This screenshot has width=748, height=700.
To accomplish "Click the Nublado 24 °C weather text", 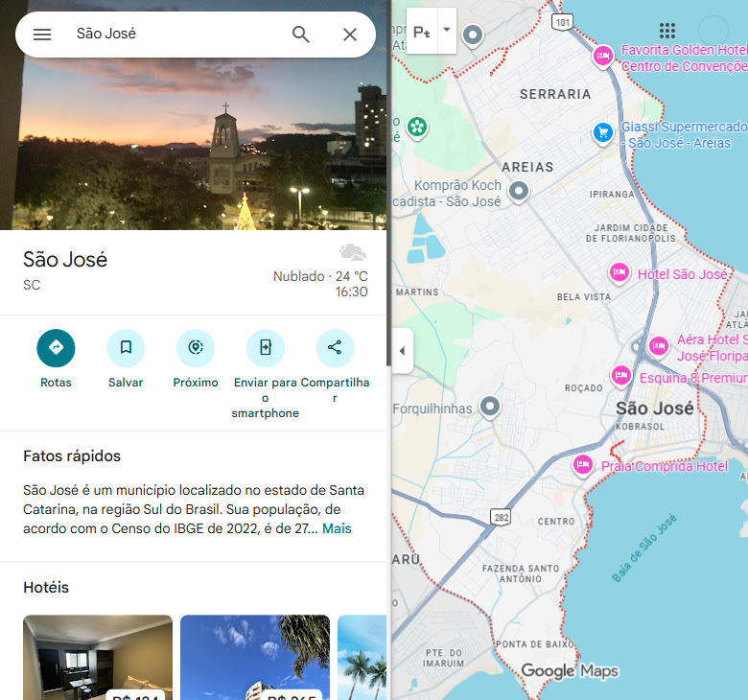I will coord(320,276).
